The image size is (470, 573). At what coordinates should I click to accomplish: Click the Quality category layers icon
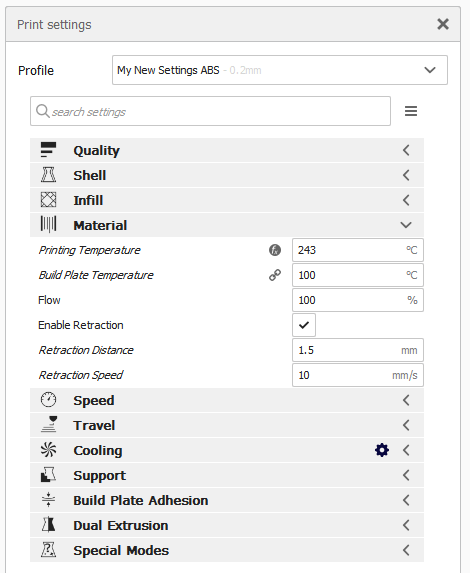tap(48, 150)
